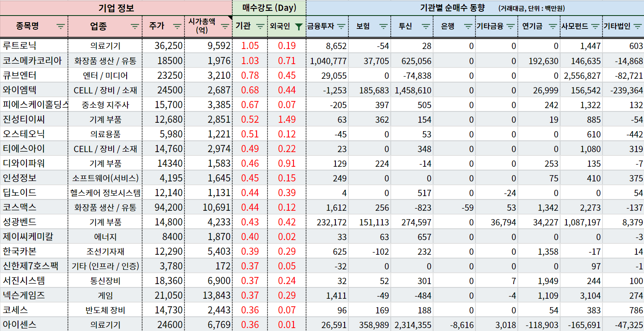Click the 티에스아이 stock name cell
This screenshot has width=644, height=331.
pos(34,148)
